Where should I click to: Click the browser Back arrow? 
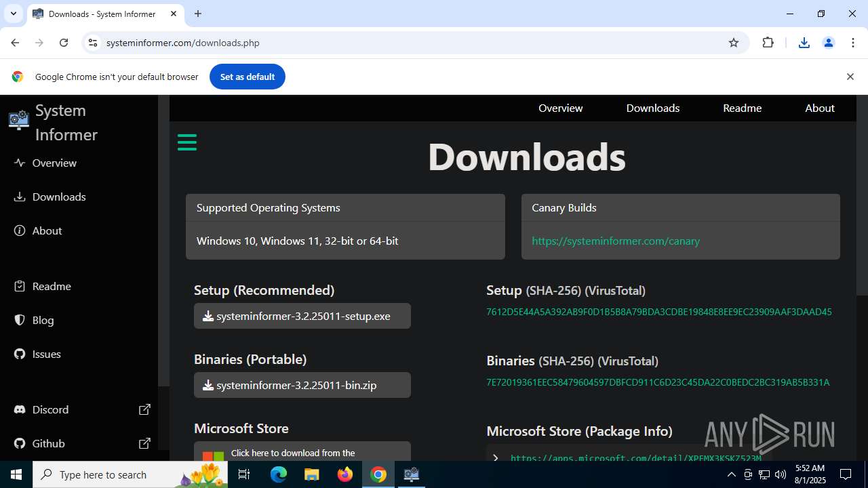click(x=15, y=43)
